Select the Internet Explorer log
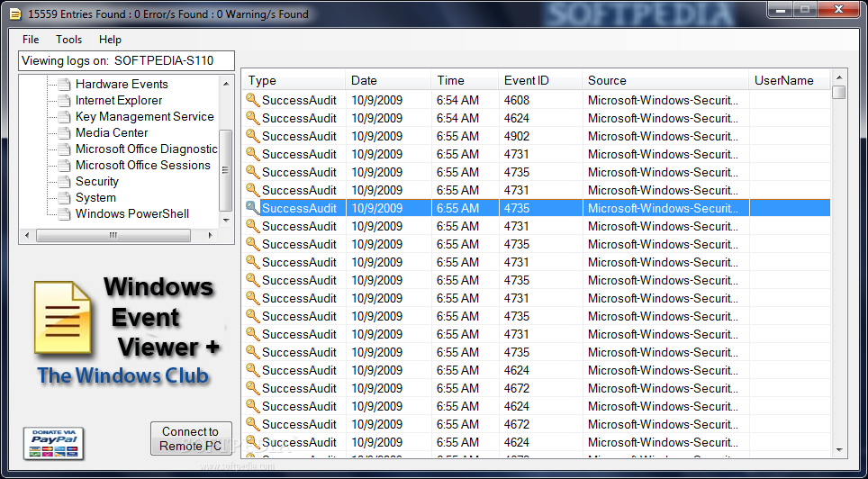The image size is (868, 479). point(119,100)
